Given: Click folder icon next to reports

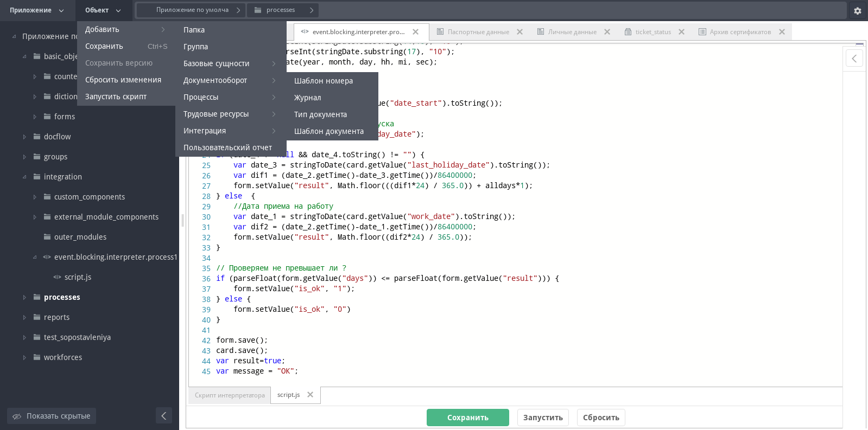Looking at the screenshot, I should click(37, 317).
